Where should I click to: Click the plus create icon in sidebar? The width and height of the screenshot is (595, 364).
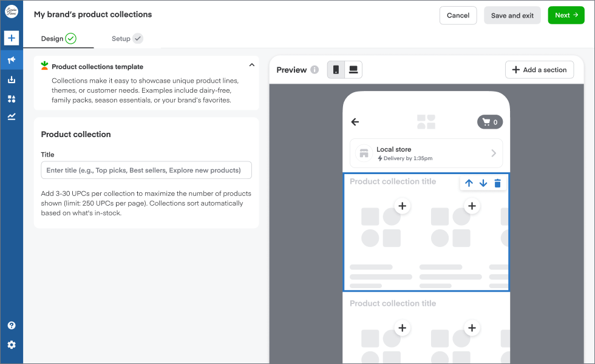pos(11,38)
